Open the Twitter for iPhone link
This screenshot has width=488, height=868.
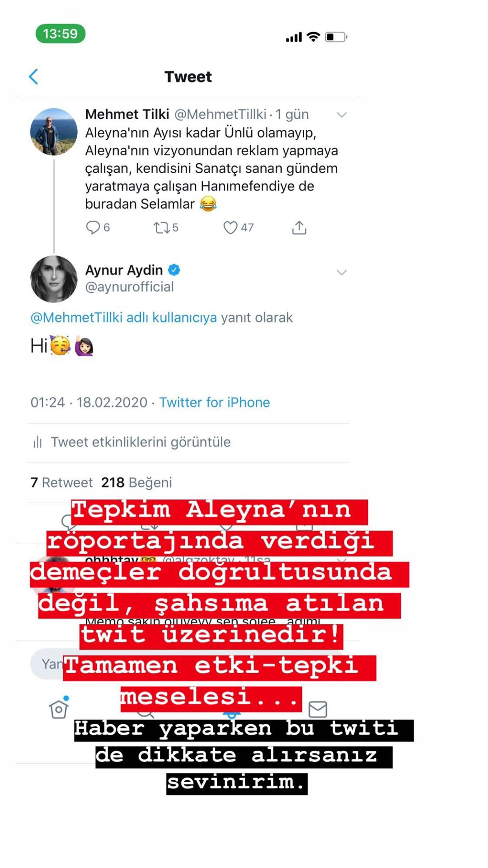click(x=215, y=402)
